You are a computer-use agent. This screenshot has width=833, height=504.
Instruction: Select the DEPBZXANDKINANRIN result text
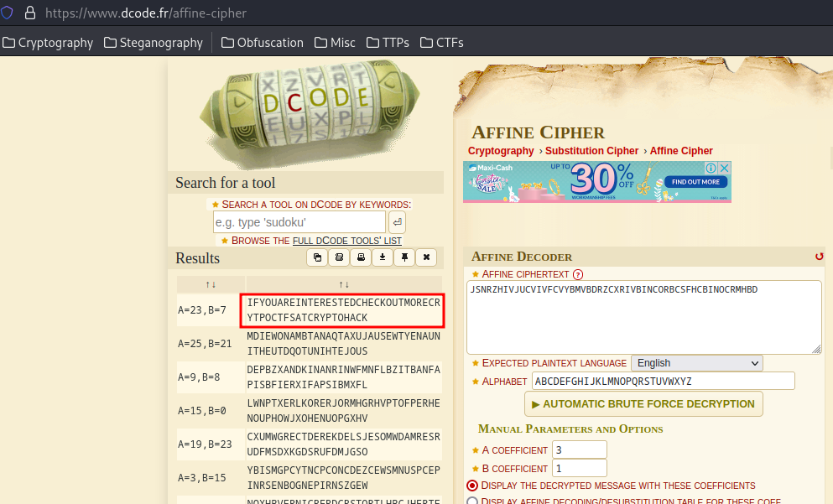(343, 377)
